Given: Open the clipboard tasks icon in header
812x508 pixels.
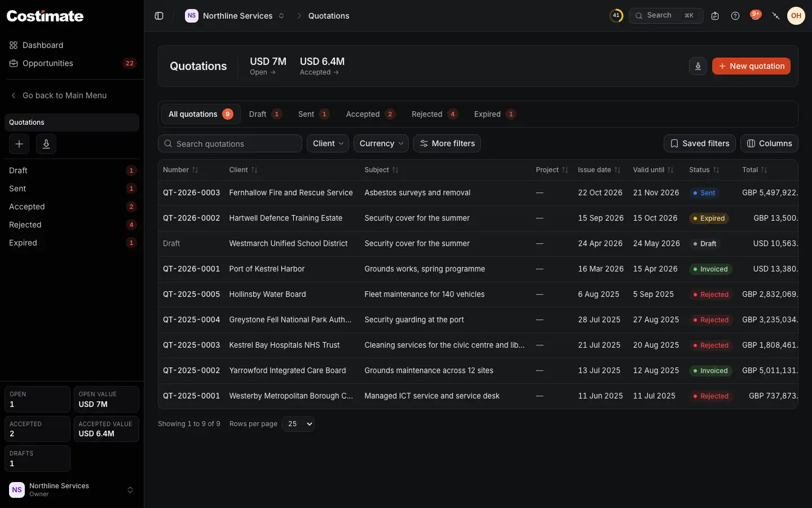Looking at the screenshot, I should [x=715, y=16].
